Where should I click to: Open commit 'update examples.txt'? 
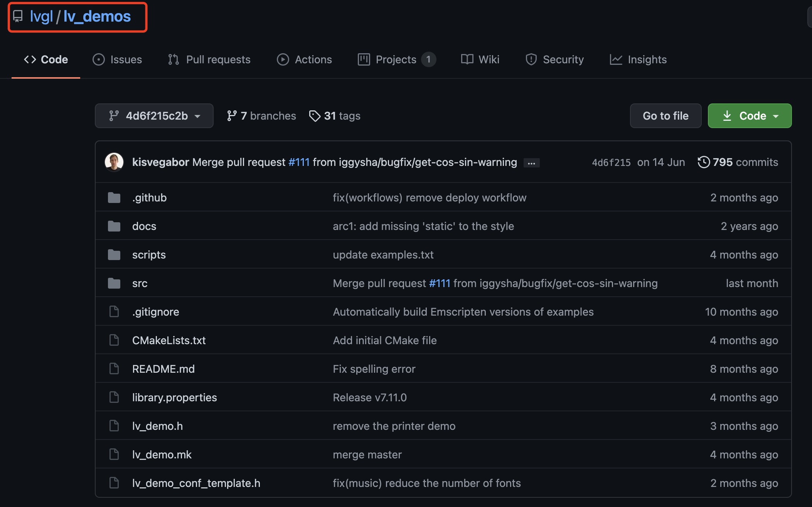point(383,255)
